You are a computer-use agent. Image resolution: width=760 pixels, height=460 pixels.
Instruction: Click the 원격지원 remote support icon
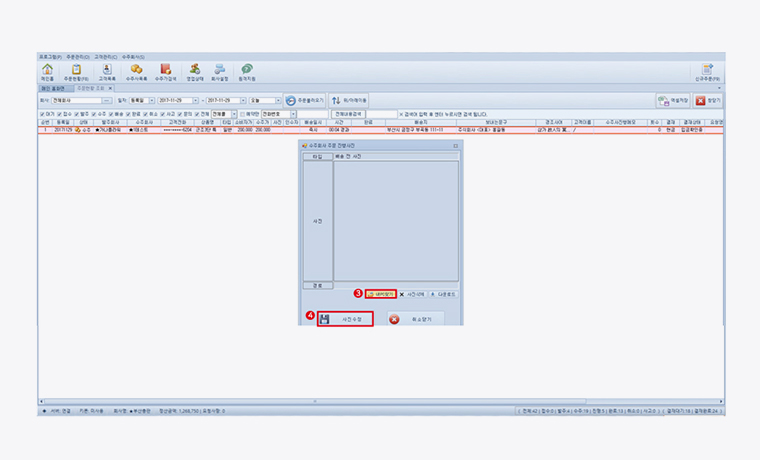[x=246, y=70]
